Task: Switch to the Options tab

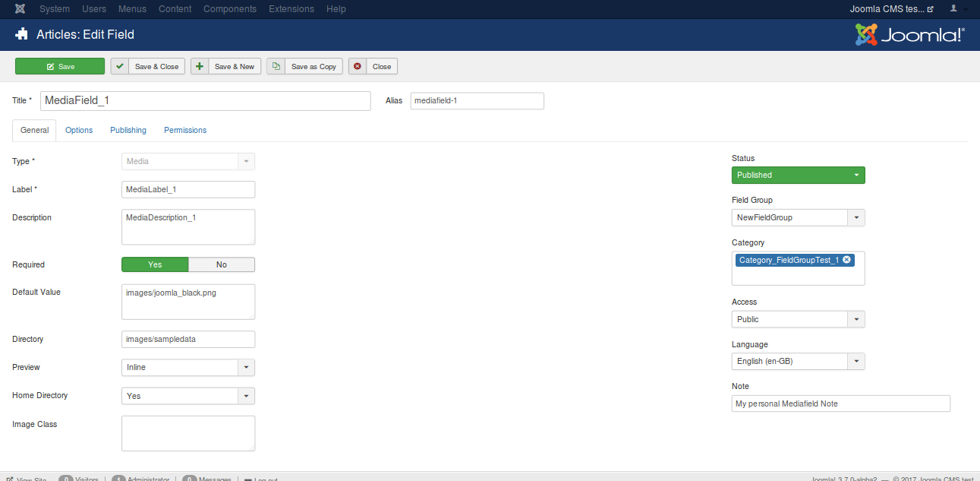Action: (x=79, y=131)
